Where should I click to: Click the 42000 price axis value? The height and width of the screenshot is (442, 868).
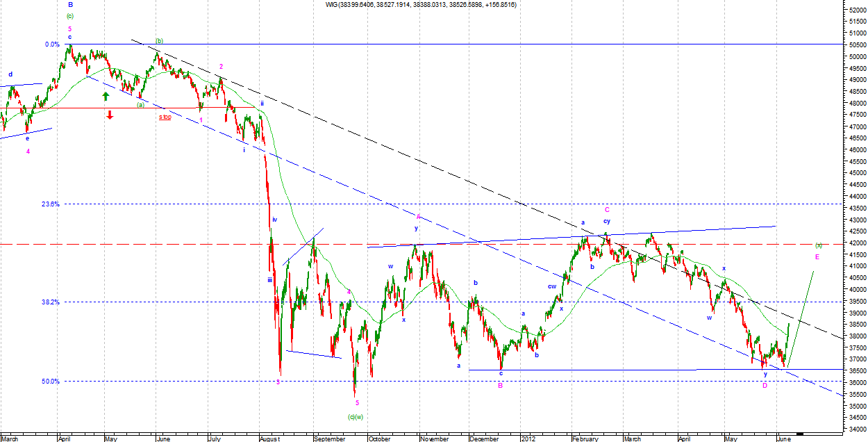click(853, 243)
